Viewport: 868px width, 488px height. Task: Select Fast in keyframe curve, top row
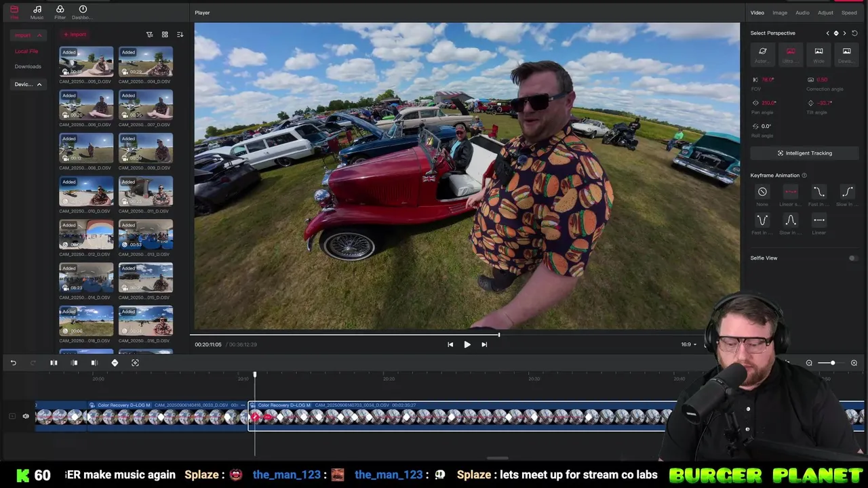click(818, 192)
